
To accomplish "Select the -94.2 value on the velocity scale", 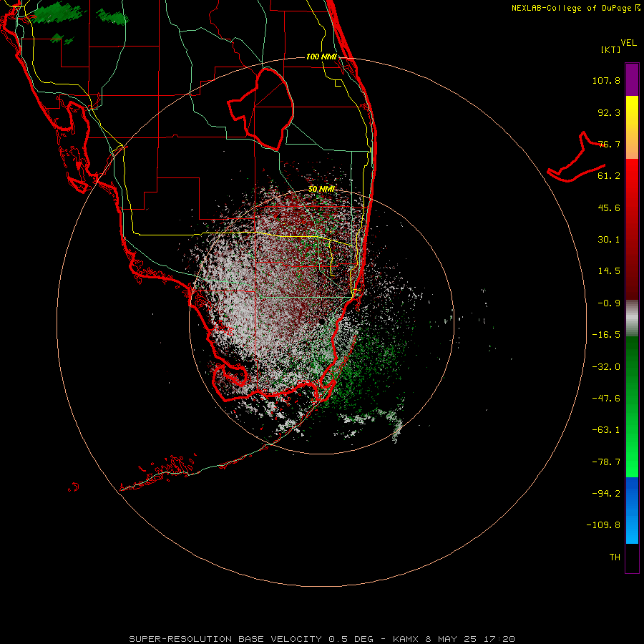I will click(x=606, y=493).
